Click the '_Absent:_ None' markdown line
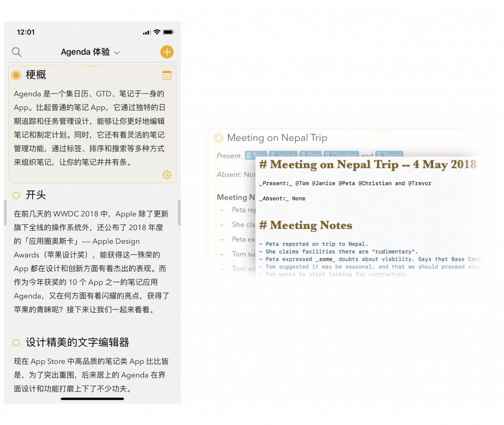The width and height of the screenshot is (504, 425). pos(282,199)
